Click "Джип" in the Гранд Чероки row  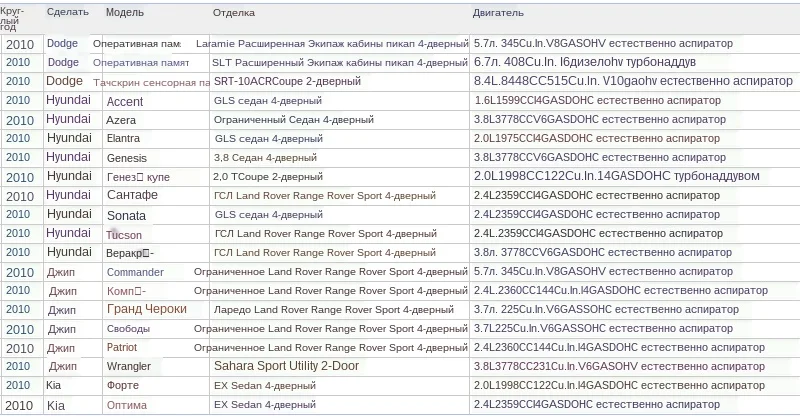pyautogui.click(x=62, y=310)
